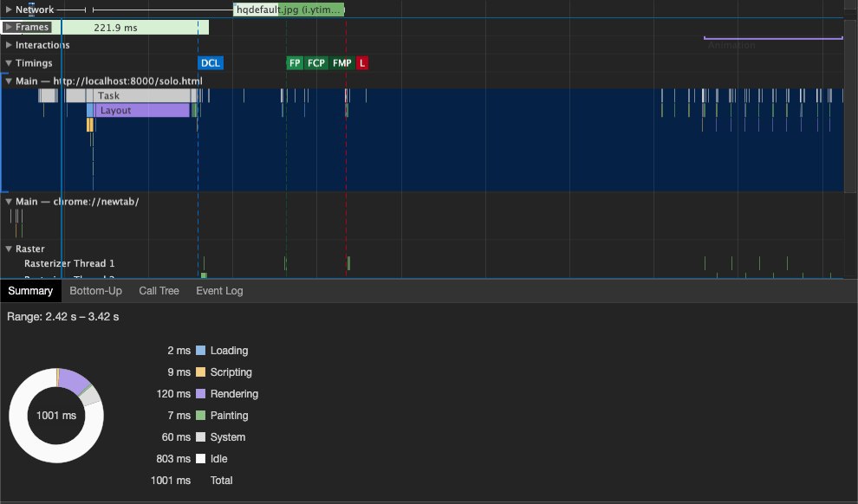Select the DCL timing marker
This screenshot has width=858, height=504.
click(x=211, y=63)
